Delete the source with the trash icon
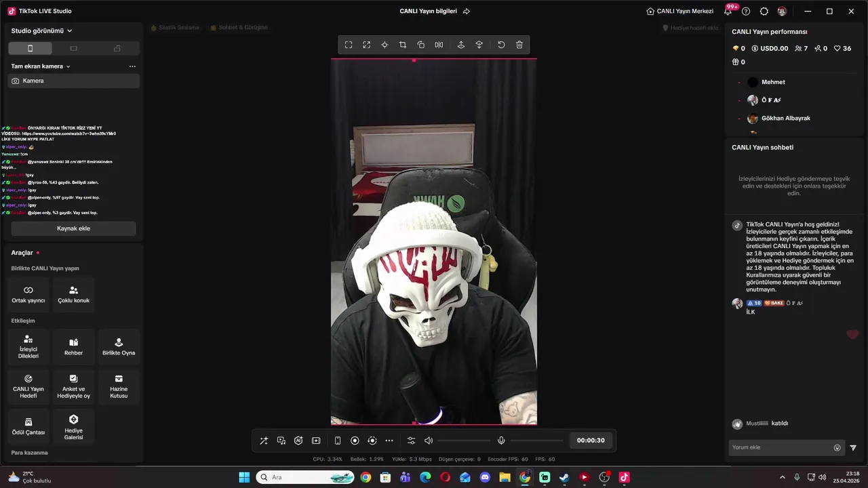 pos(519,45)
